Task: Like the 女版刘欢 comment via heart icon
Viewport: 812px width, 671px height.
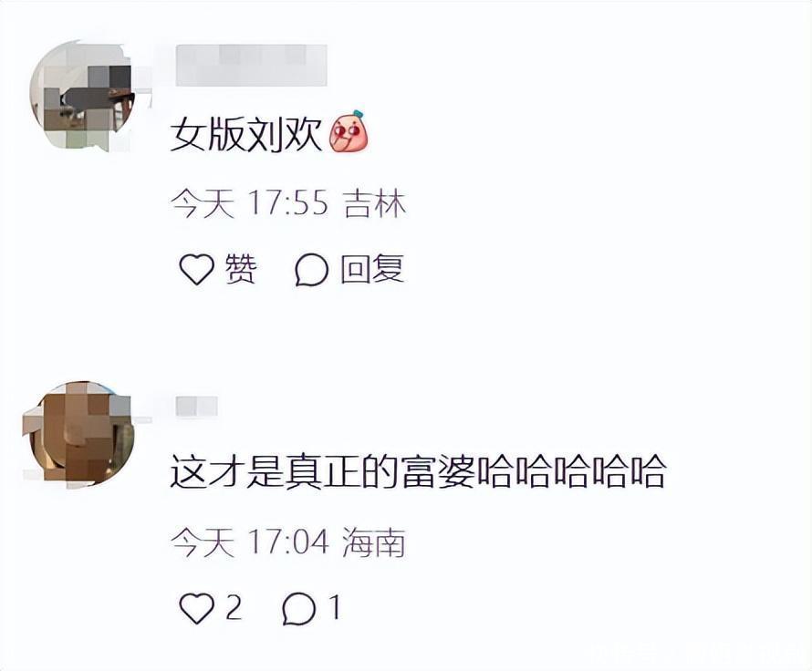Action: [x=196, y=270]
